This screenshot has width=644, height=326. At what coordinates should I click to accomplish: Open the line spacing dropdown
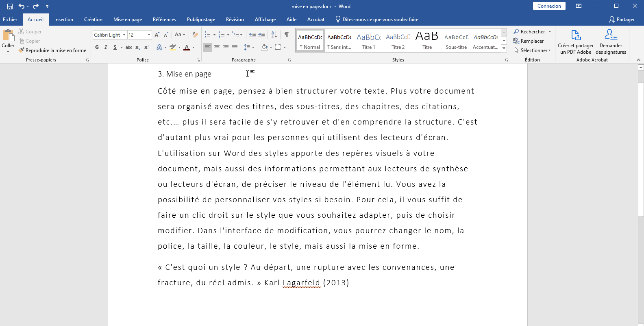tap(249, 47)
